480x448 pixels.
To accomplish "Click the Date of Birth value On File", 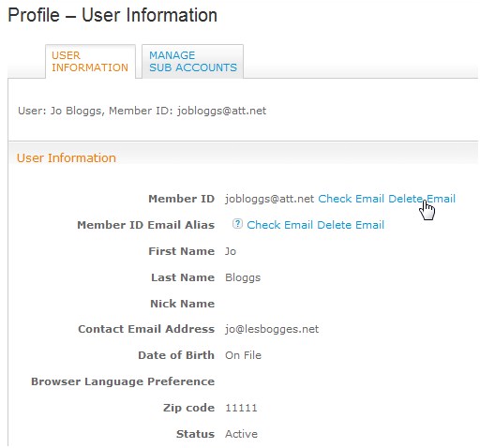I will click(x=243, y=355).
